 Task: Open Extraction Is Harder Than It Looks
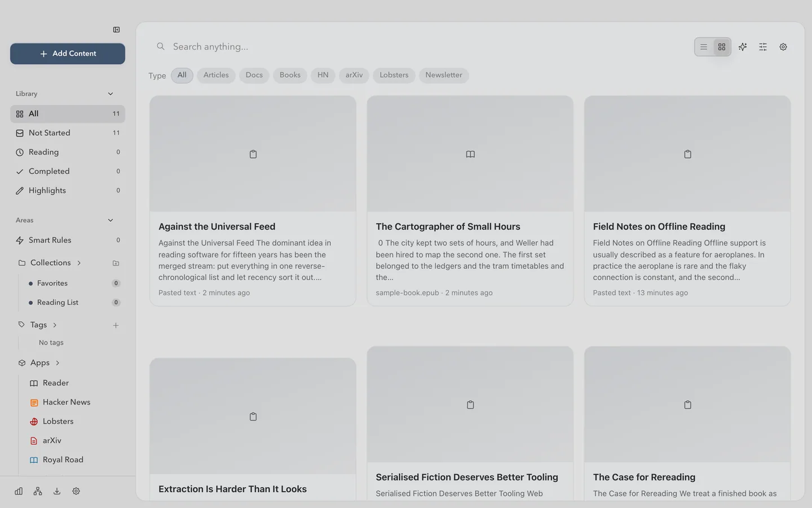coord(253,429)
